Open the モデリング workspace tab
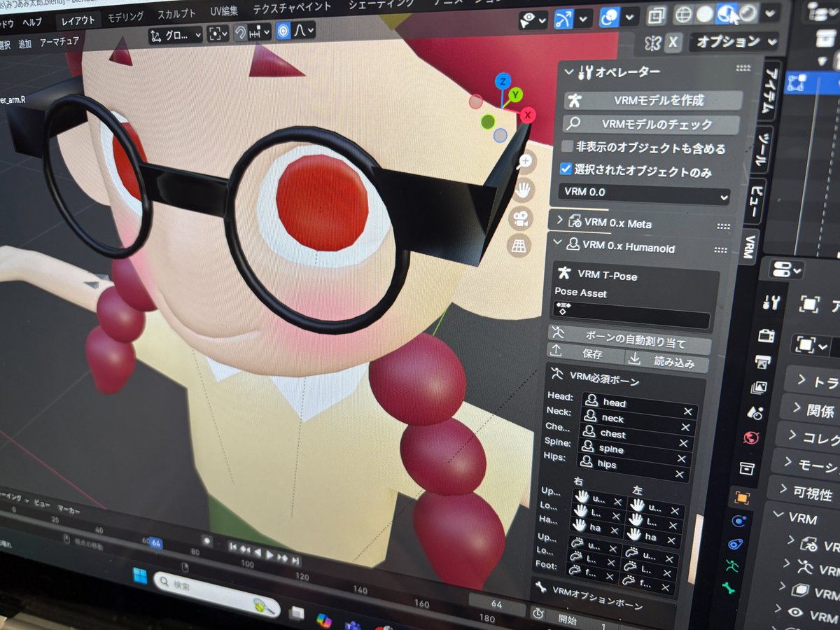Viewport: 840px width, 630px height. [125, 17]
